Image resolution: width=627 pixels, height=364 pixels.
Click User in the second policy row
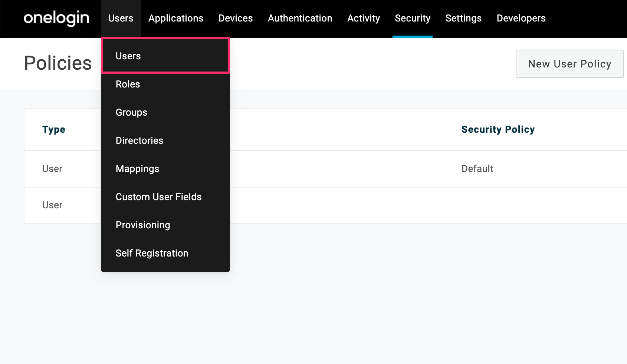pos(52,205)
